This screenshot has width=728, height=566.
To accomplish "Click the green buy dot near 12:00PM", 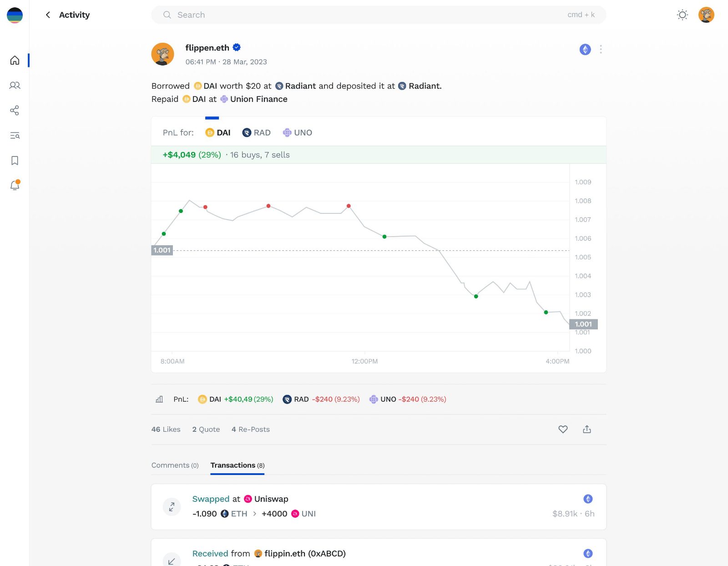I will (384, 237).
